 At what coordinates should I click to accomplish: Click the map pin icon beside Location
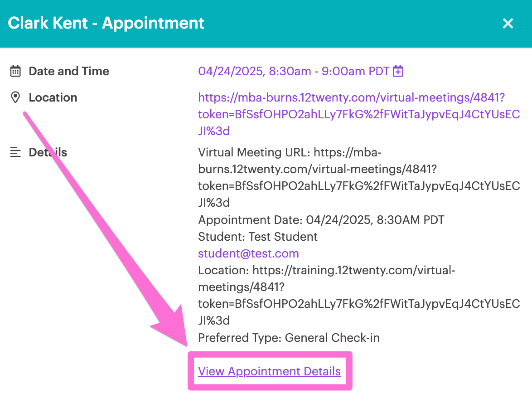click(15, 97)
